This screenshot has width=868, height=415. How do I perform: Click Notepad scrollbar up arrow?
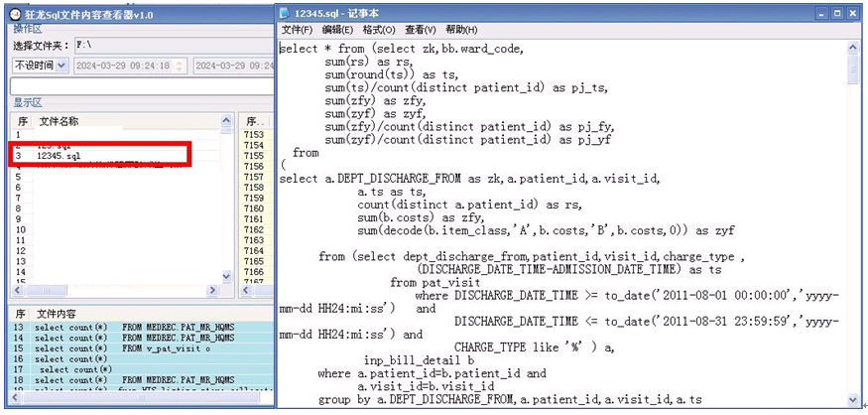click(x=853, y=48)
